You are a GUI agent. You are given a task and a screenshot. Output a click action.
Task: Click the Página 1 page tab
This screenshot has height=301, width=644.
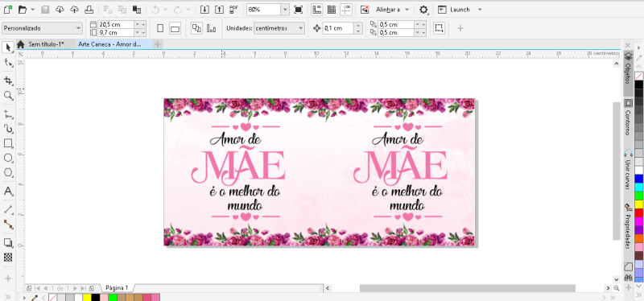[117, 288]
